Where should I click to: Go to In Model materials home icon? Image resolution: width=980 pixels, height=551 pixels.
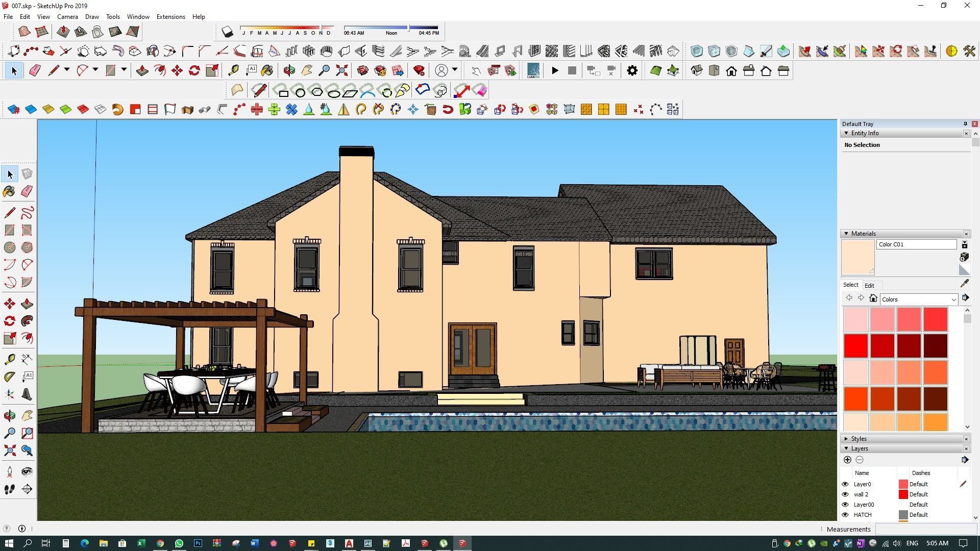[873, 298]
